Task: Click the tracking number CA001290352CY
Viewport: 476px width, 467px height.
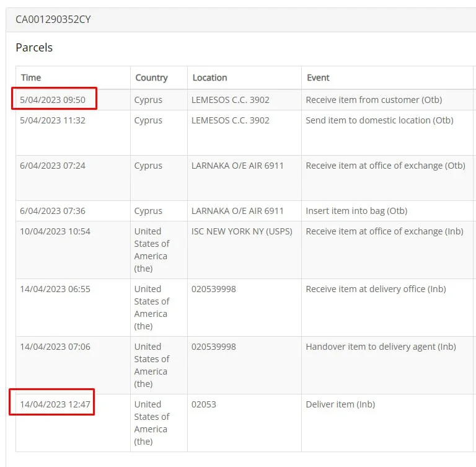Action: (x=53, y=19)
